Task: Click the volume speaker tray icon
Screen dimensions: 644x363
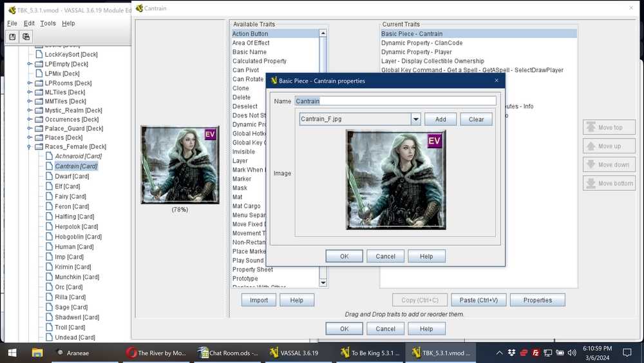Action: [x=572, y=353]
